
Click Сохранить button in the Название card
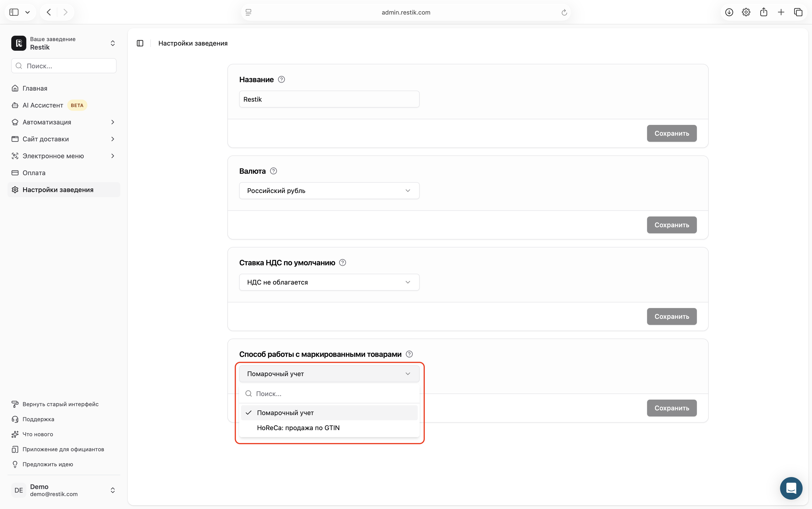point(671,133)
